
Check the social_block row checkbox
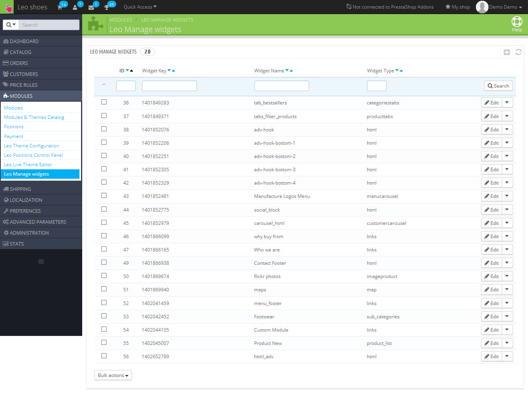[x=104, y=209]
